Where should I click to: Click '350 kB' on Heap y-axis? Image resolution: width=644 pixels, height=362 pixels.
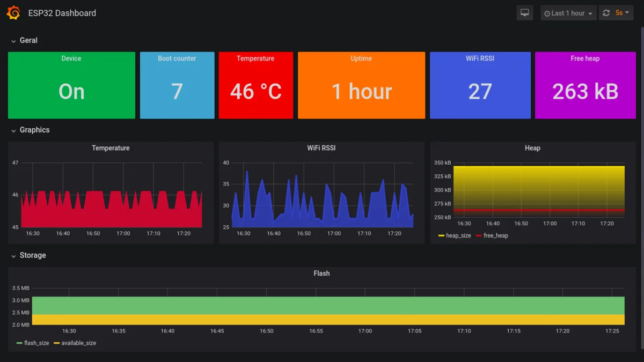(x=442, y=162)
